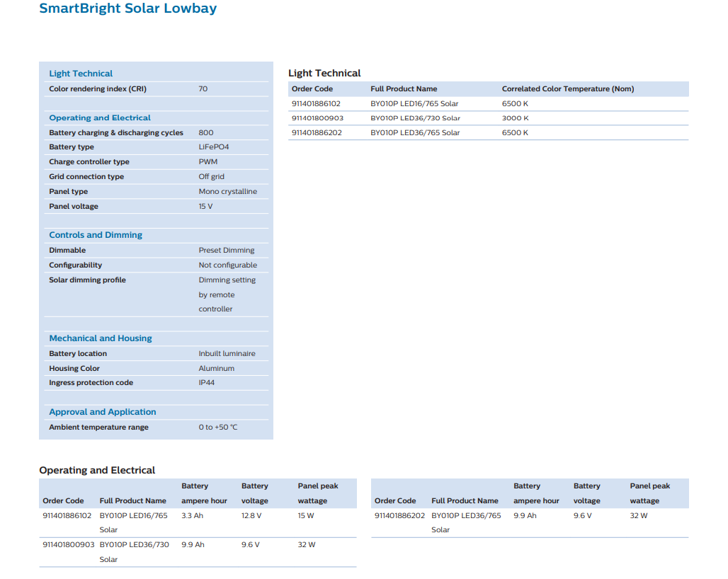Click the Color rendering index (CRI) label
Viewport: 728px width, 579px height.
98,89
